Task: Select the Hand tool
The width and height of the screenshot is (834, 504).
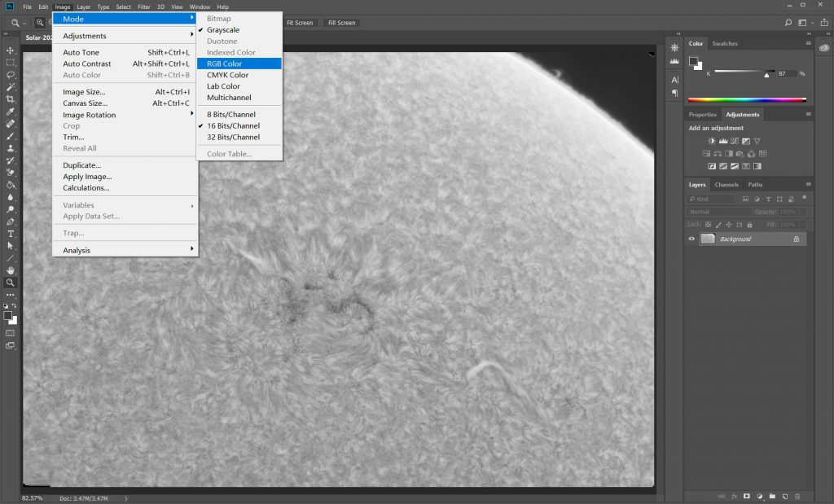Action: point(11,270)
